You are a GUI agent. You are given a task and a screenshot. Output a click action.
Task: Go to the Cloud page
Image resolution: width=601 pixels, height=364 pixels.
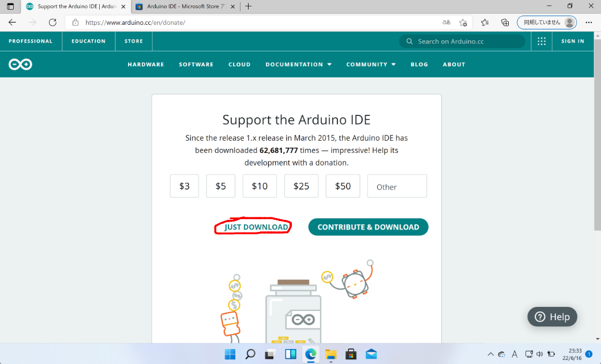tap(239, 65)
